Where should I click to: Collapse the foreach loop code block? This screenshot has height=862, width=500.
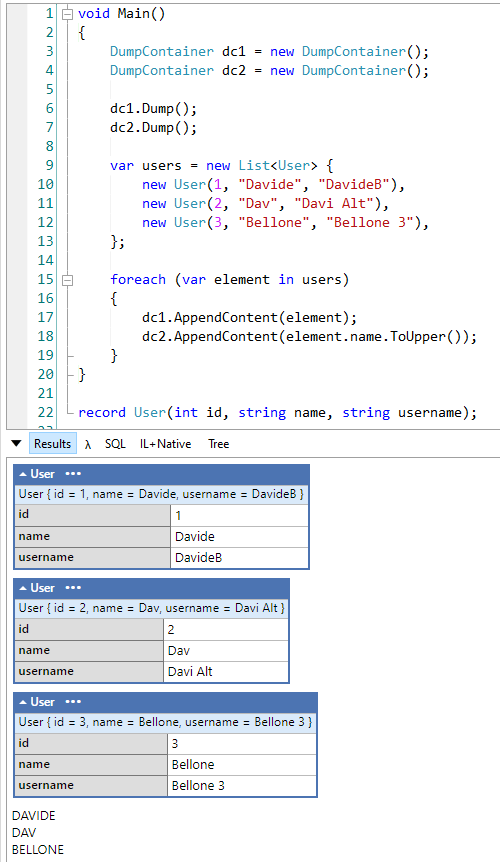67,280
